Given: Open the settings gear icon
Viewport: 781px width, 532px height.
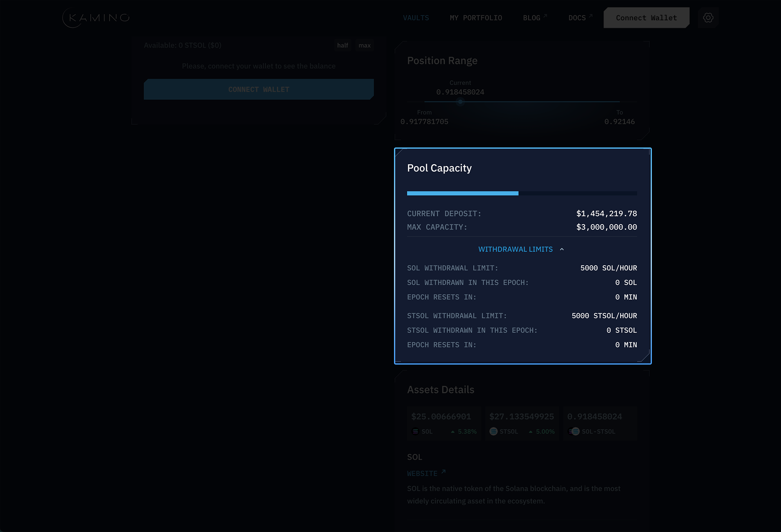Looking at the screenshot, I should coord(708,18).
